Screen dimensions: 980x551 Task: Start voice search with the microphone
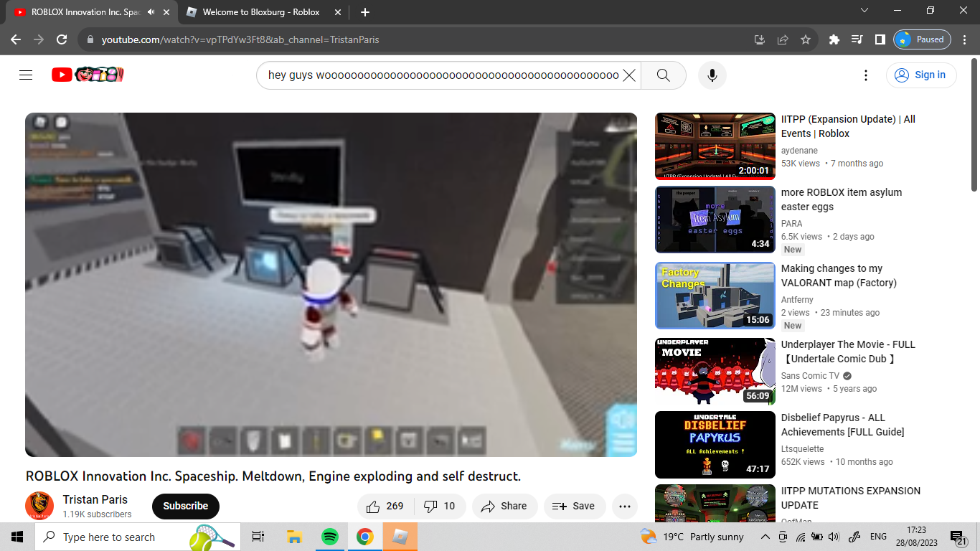[712, 75]
